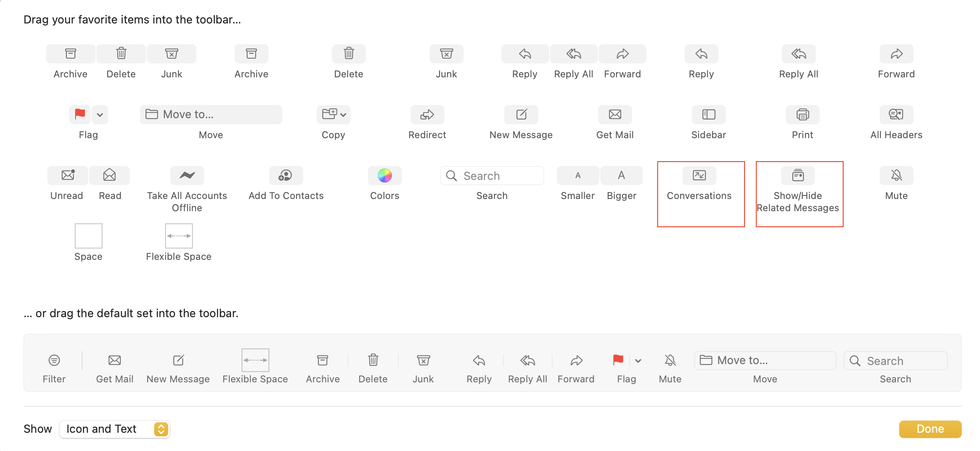
Task: Click the Unread envelope icon
Action: 68,176
